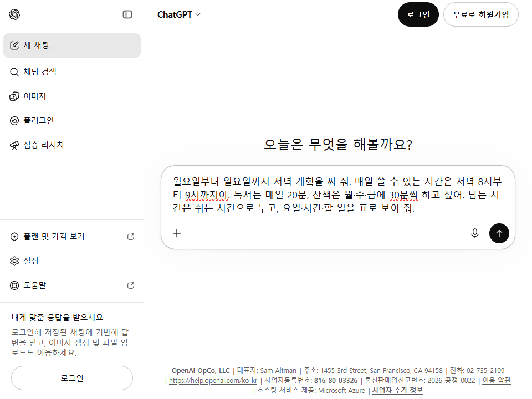Start a new chat via 새 채팅
Image resolution: width=532 pixels, height=399 pixels.
[x=72, y=45]
